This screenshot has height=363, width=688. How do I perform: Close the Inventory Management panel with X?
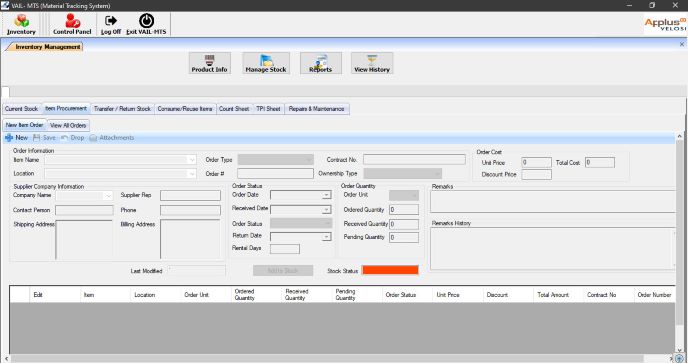(682, 44)
